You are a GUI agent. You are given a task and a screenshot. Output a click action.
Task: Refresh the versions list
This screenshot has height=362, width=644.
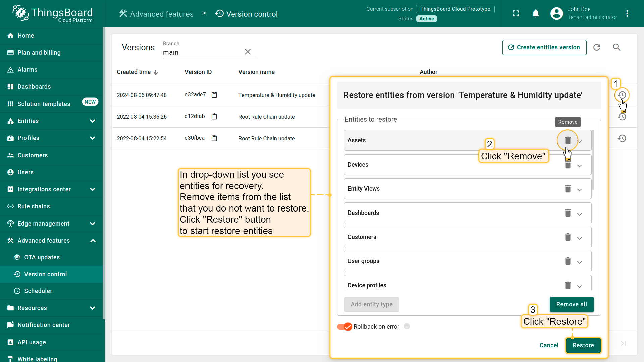click(x=597, y=47)
